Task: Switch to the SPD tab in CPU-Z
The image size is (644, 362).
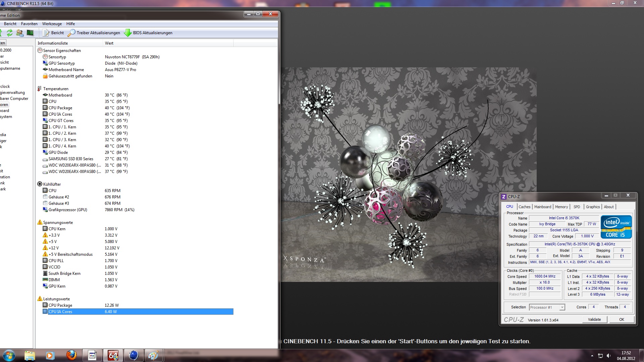Action: tap(577, 207)
